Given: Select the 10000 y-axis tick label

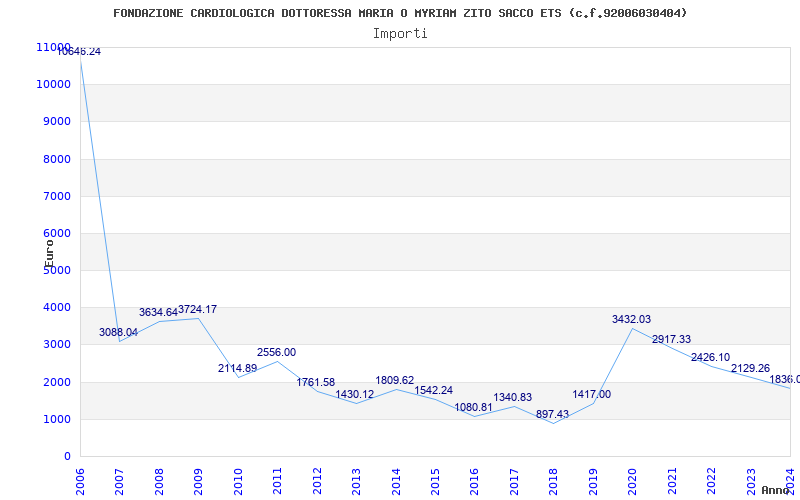Looking at the screenshot, I should click(x=53, y=84).
